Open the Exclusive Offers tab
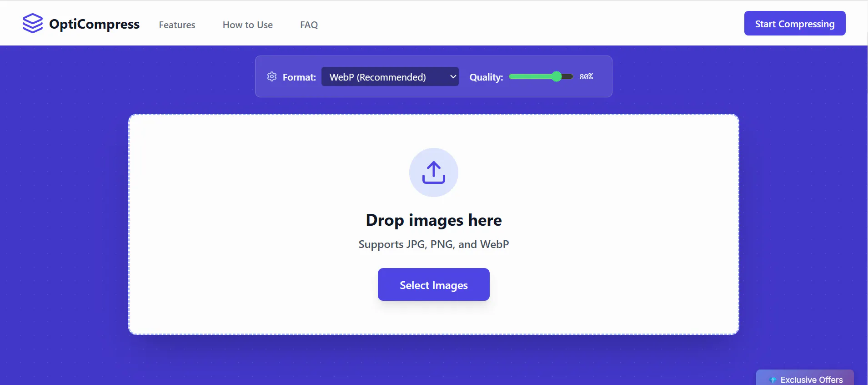Viewport: 868px width, 385px height. pos(805,378)
